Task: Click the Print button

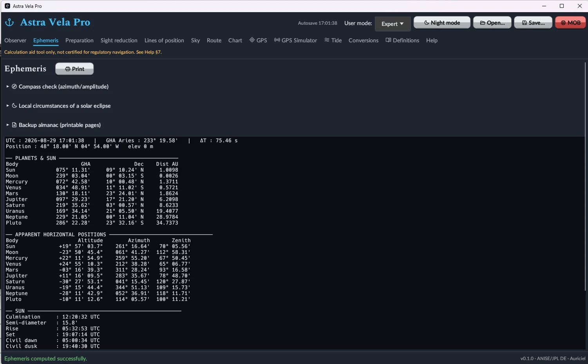Action: click(x=74, y=69)
